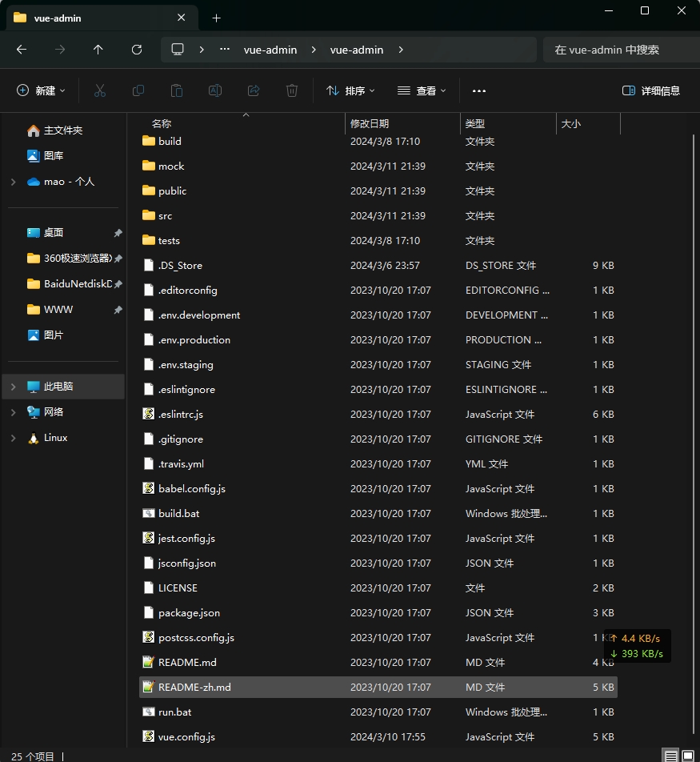
Task: Click the Rename icon in toolbar
Action: pyautogui.click(x=215, y=91)
